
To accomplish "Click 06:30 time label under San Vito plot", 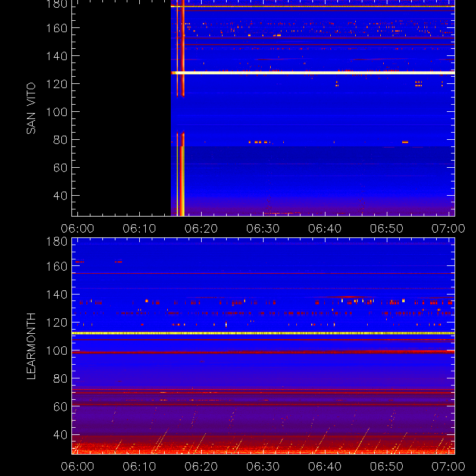I will click(263, 228).
